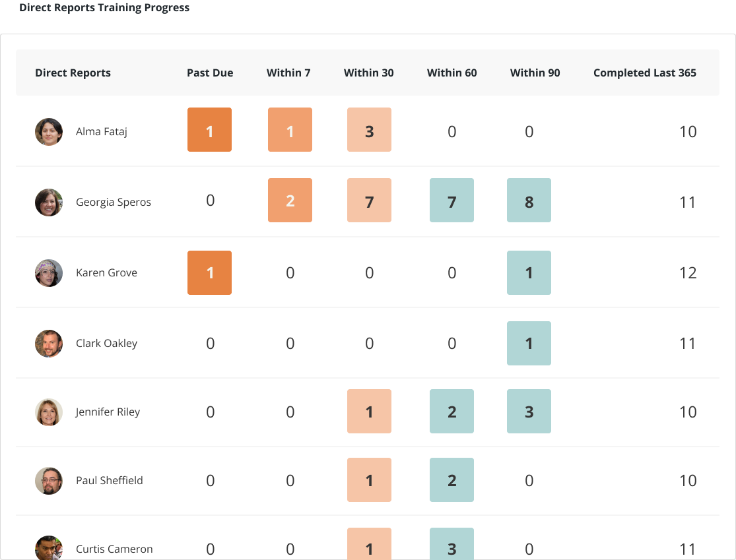Open Clark Oakley's profile photo
This screenshot has height=560, width=736.
click(48, 343)
